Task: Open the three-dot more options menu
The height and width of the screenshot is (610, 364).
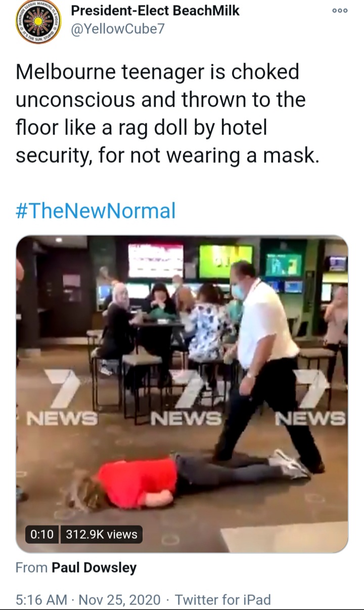Action: click(340, 11)
